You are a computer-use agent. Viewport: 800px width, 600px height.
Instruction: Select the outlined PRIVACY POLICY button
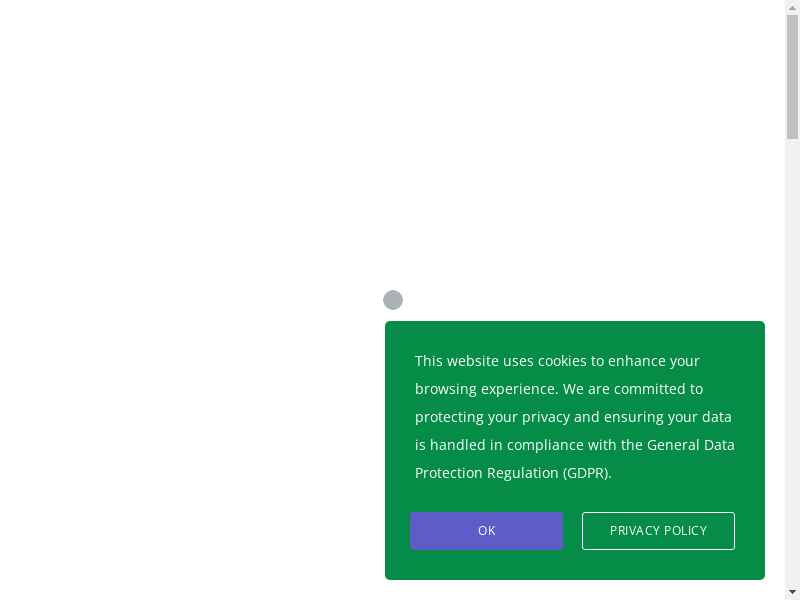(658, 531)
